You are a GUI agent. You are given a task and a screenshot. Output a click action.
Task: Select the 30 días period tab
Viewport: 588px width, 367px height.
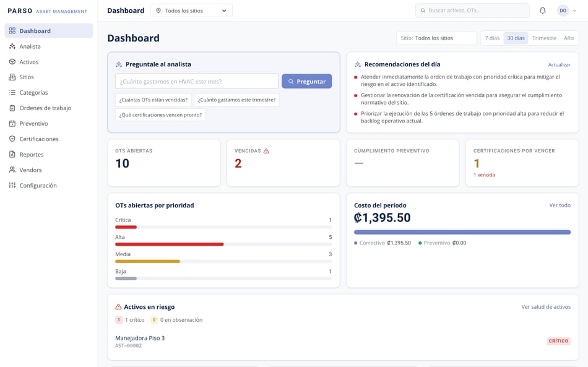pos(516,38)
